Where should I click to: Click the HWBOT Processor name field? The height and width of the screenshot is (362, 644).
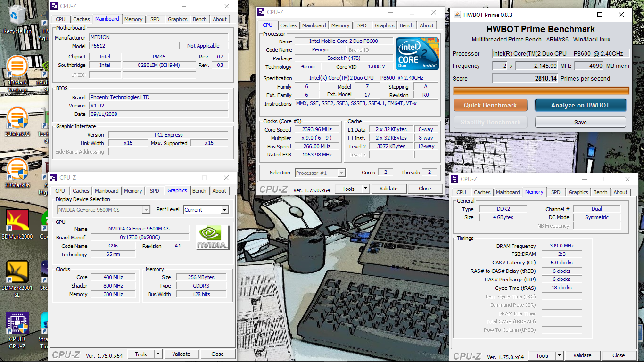(561, 54)
